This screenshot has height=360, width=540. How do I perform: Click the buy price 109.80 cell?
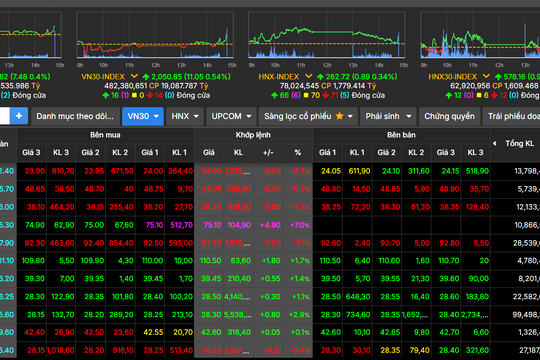[33, 261]
